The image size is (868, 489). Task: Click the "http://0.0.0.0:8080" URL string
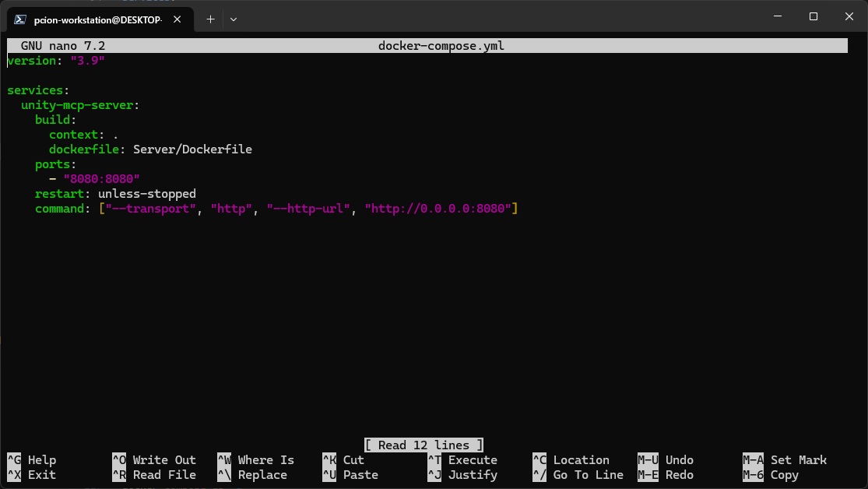[438, 209]
